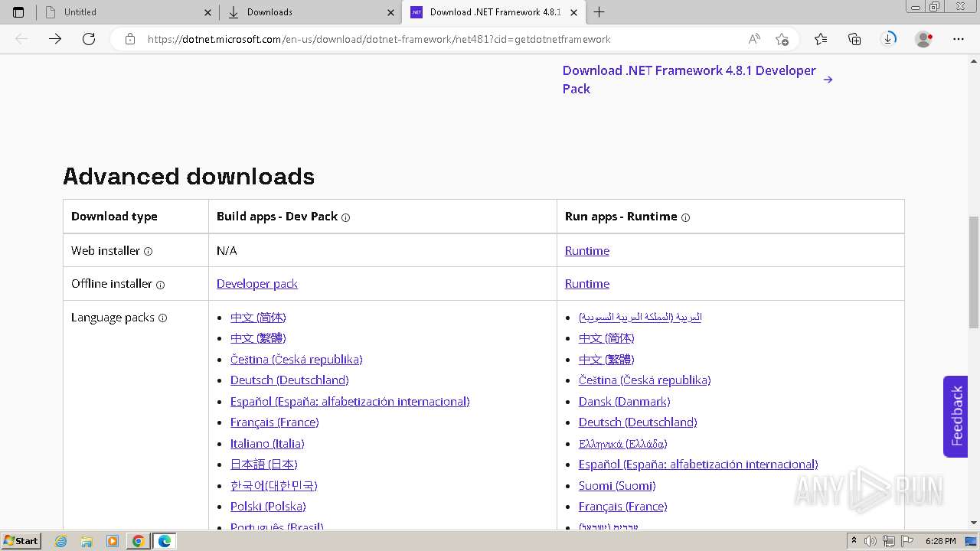Click the Offline installer Developer pack link
980x551 pixels.
(257, 284)
